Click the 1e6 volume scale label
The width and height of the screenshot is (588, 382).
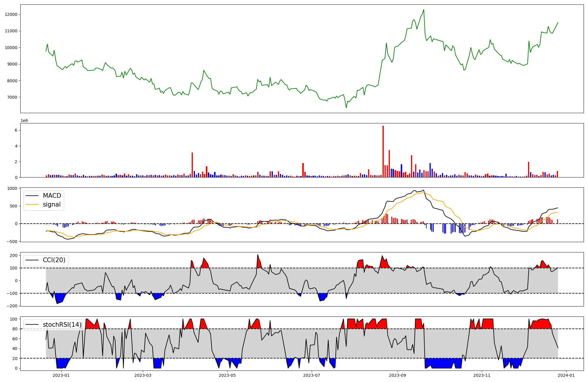24,120
